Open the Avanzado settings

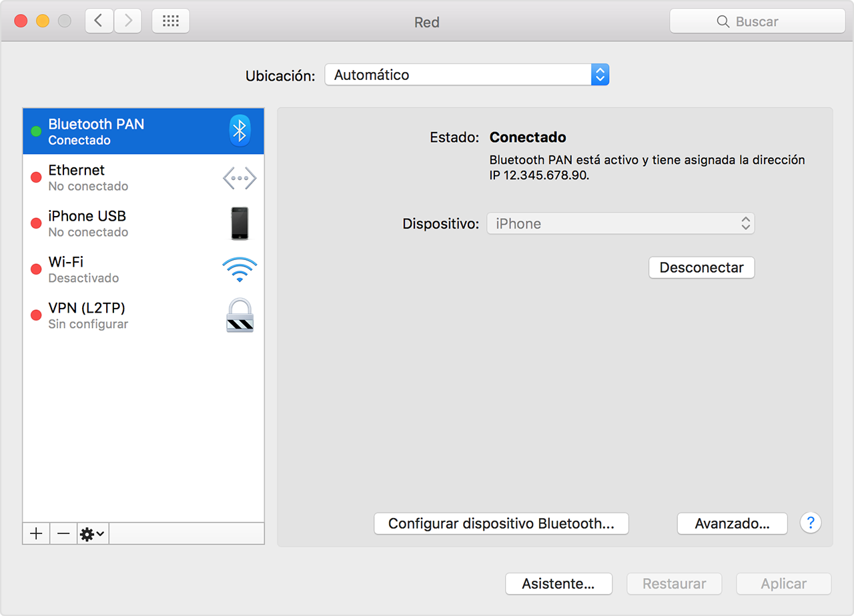(733, 523)
